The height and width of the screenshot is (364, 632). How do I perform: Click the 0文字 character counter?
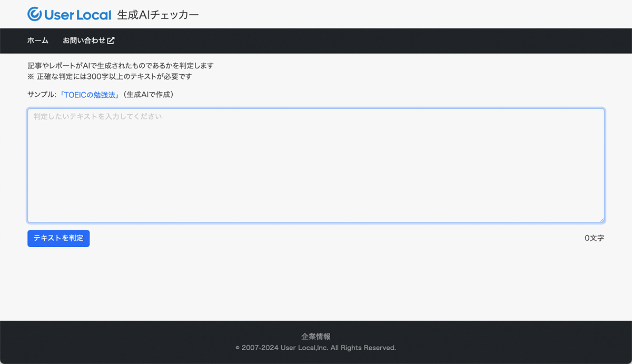(594, 238)
